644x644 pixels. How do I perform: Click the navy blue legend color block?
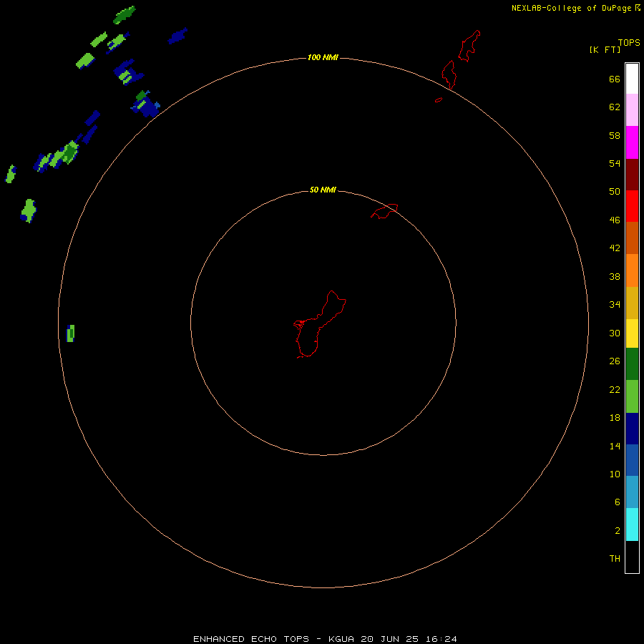632,429
